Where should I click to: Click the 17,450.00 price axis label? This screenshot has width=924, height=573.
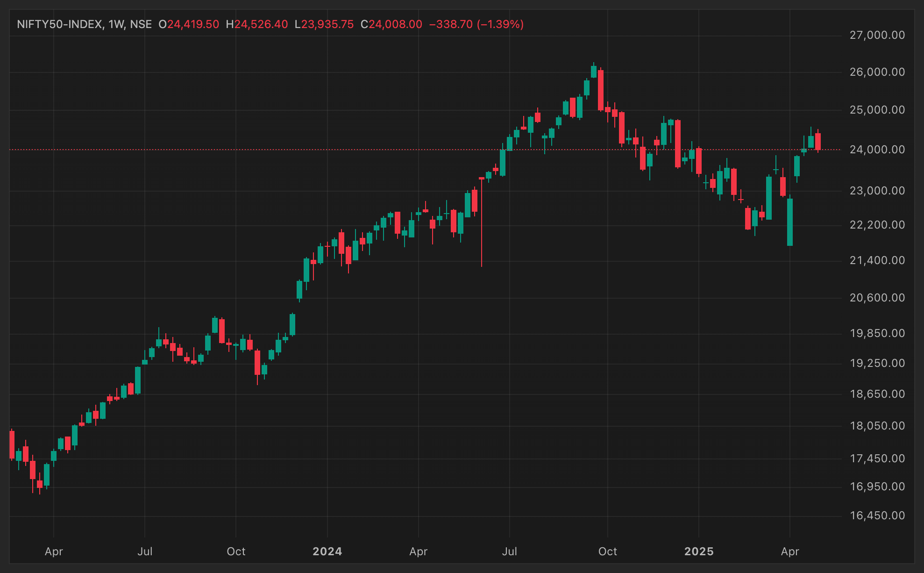click(877, 458)
